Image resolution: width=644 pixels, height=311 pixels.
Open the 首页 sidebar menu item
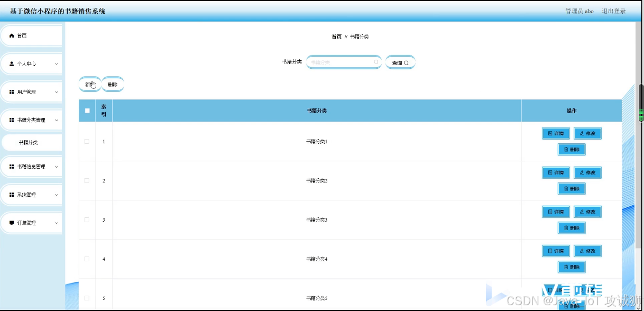tap(31, 36)
